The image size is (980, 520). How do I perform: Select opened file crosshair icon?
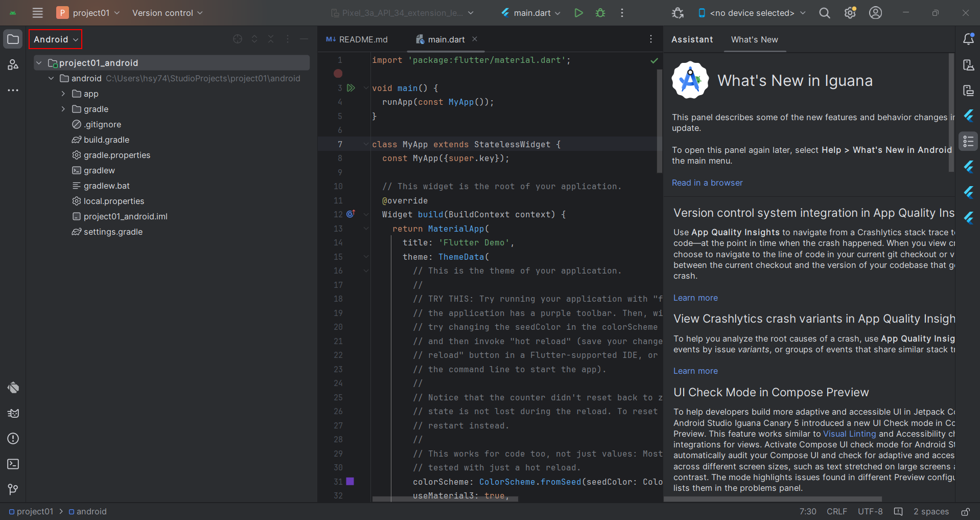click(238, 39)
